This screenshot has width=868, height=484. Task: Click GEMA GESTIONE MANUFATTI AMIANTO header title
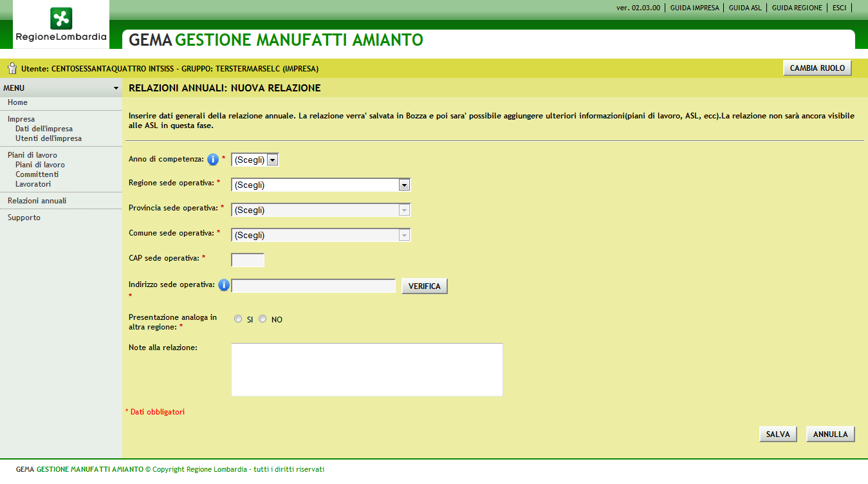276,40
